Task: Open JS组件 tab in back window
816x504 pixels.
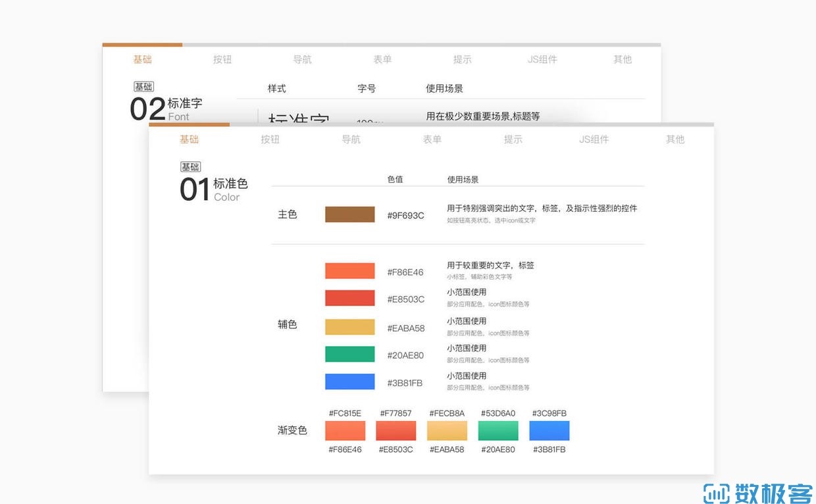Action: [x=542, y=59]
